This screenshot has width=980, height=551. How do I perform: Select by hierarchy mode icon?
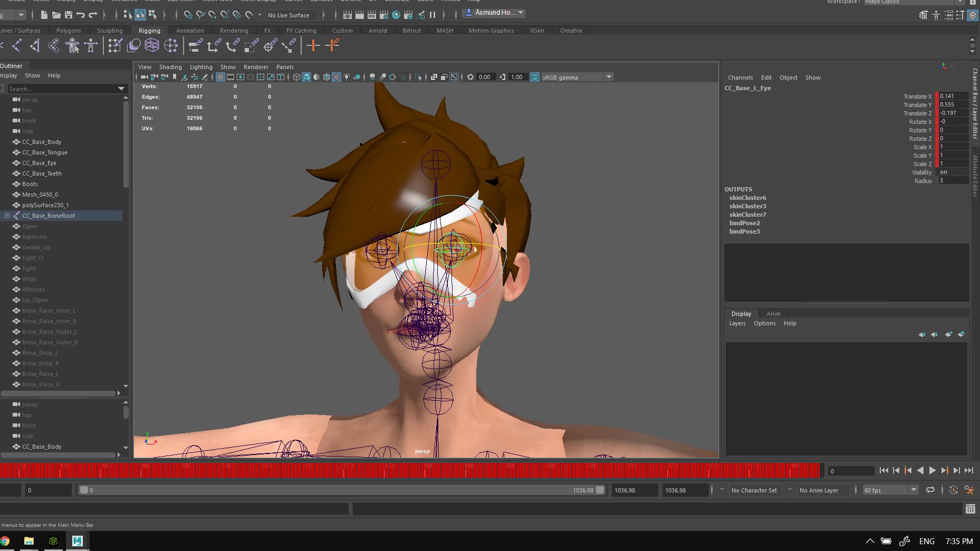pos(128,15)
